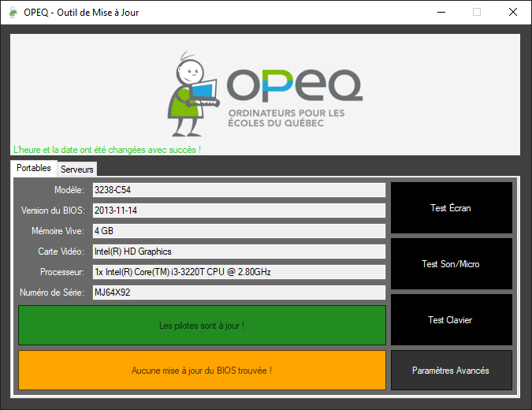Start the Test Écran screen test
532x410 pixels.
click(x=452, y=207)
